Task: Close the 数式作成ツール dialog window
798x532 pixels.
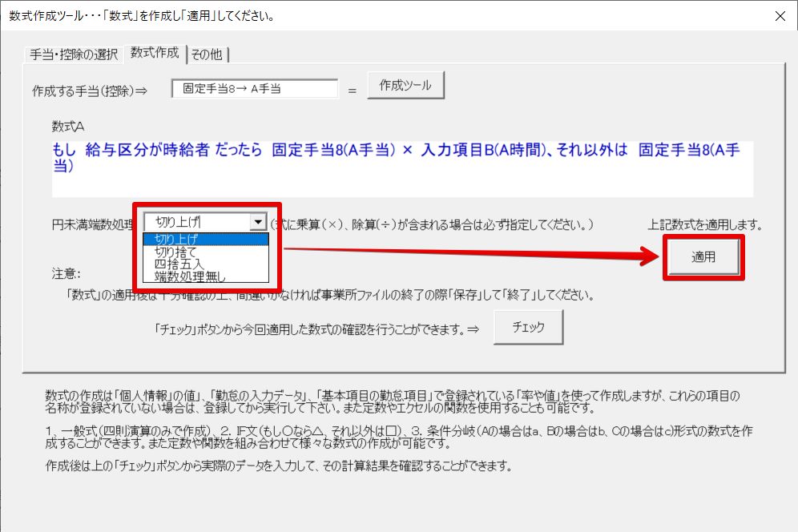Action: [778, 16]
